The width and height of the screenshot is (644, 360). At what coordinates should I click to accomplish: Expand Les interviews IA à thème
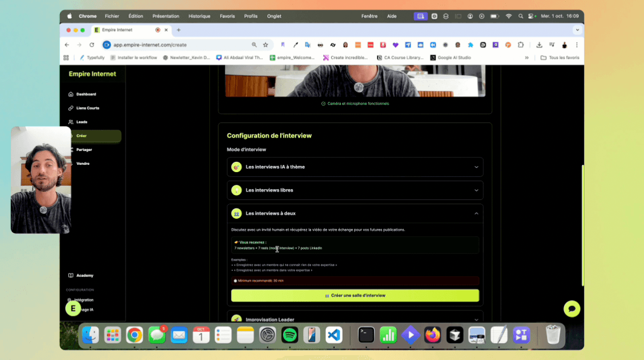(x=355, y=167)
